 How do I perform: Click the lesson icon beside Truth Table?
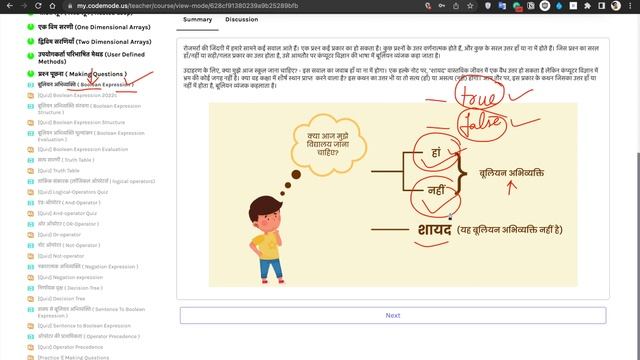click(x=31, y=160)
